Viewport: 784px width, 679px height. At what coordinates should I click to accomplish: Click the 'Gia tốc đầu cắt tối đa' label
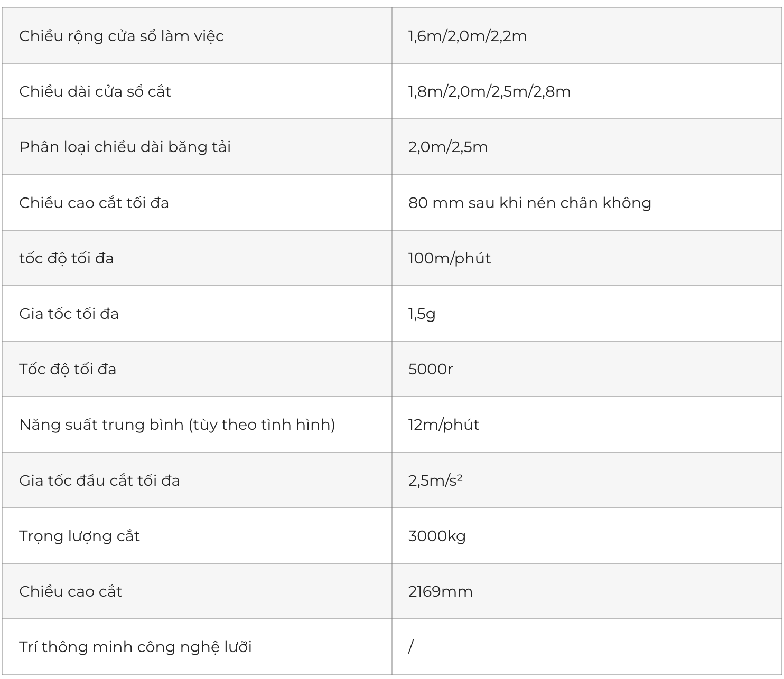[100, 480]
